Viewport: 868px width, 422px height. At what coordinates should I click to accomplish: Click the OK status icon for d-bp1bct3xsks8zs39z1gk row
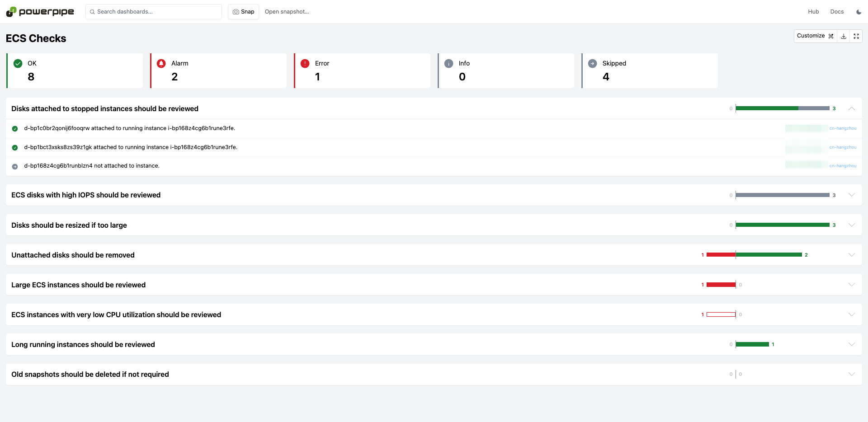tap(15, 148)
